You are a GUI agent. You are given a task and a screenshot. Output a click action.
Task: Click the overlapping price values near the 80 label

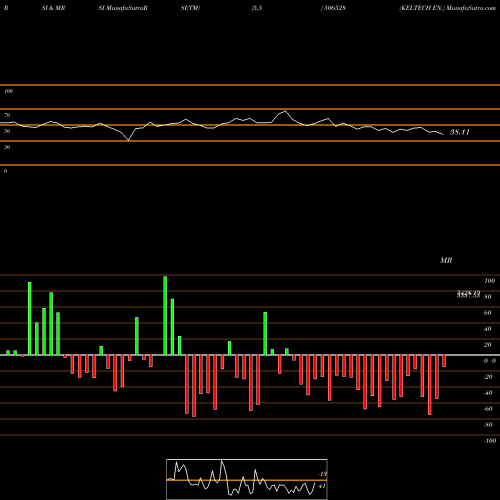tap(468, 294)
